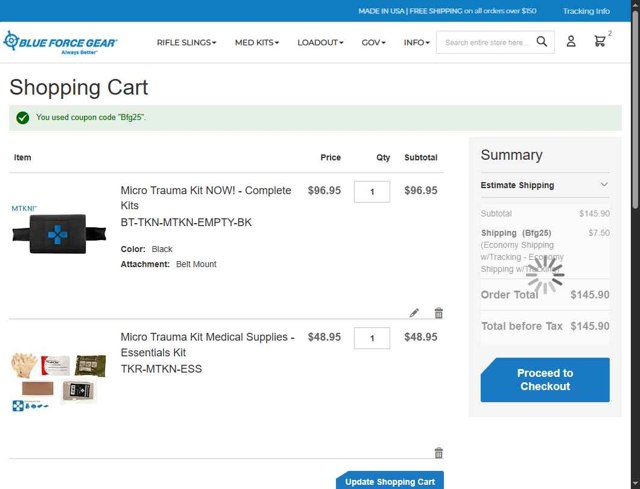
Task: Open the RIFLE SLINGS menu
Action: click(187, 42)
